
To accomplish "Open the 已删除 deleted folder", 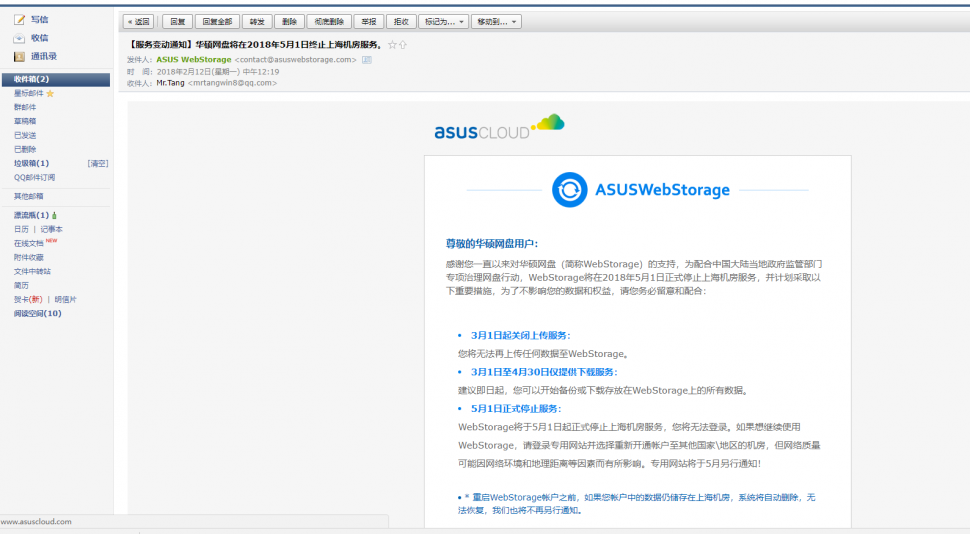I will pos(25,150).
